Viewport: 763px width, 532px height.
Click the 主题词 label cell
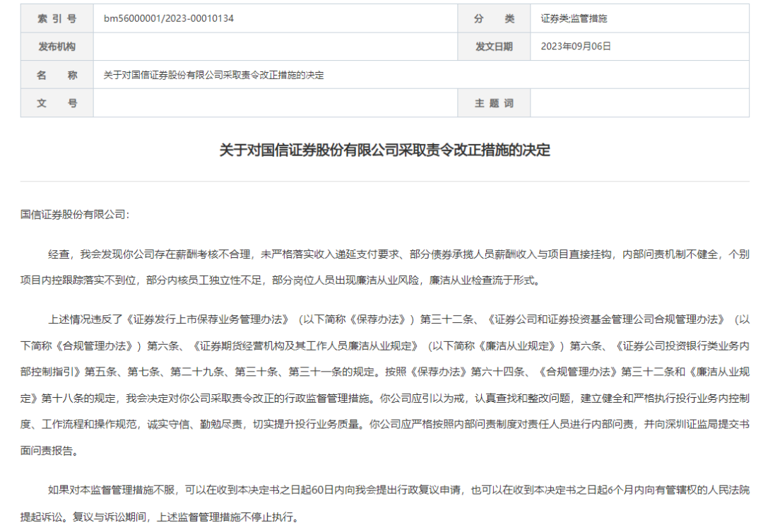[494, 103]
